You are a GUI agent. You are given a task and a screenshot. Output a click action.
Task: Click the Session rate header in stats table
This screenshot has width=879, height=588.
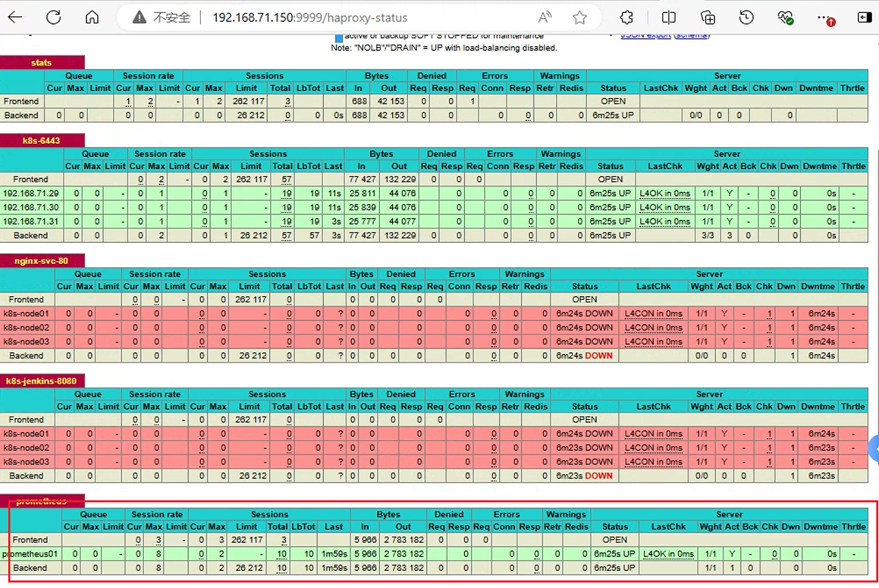[148, 76]
